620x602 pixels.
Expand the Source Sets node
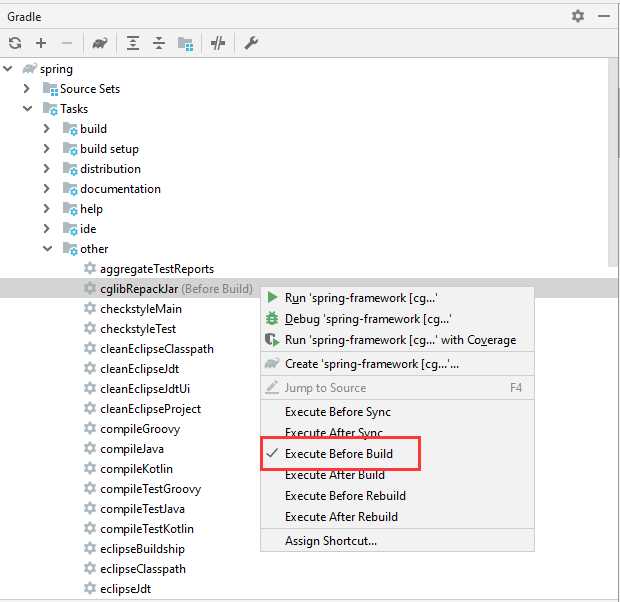(27, 89)
